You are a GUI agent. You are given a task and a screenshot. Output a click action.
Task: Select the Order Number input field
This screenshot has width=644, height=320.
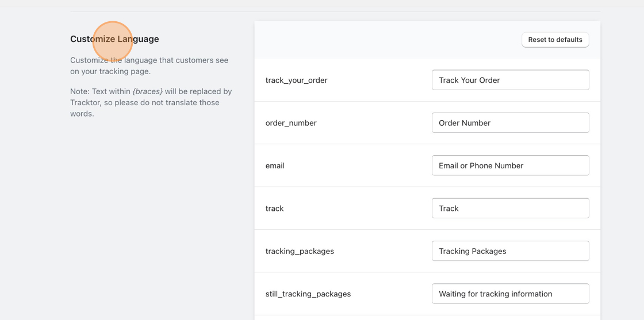(511, 123)
